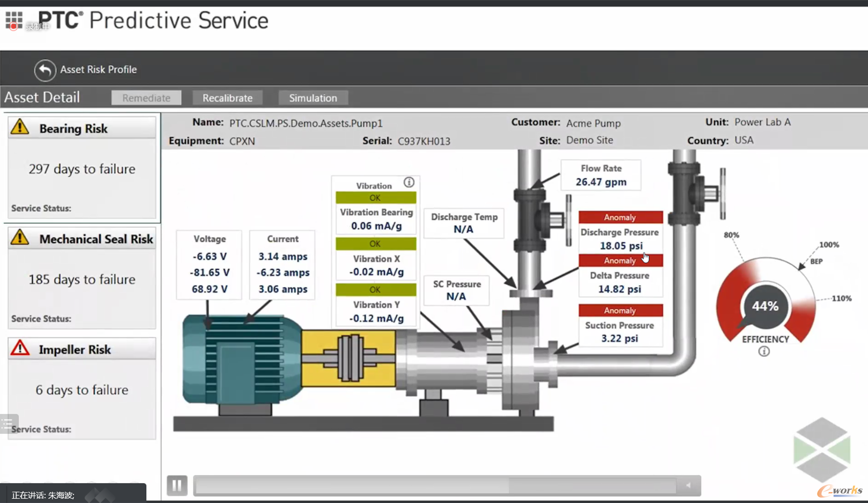Click Vibration Bearing OK status

375,198
